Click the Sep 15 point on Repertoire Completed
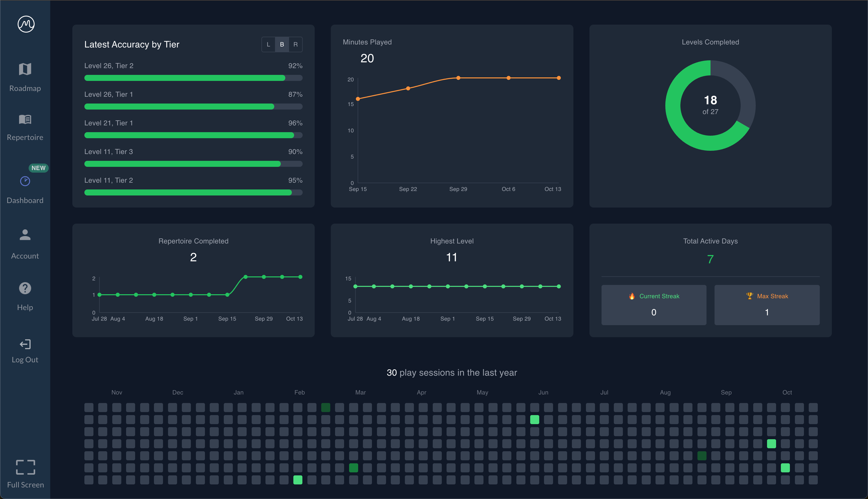868x499 pixels. (x=227, y=295)
